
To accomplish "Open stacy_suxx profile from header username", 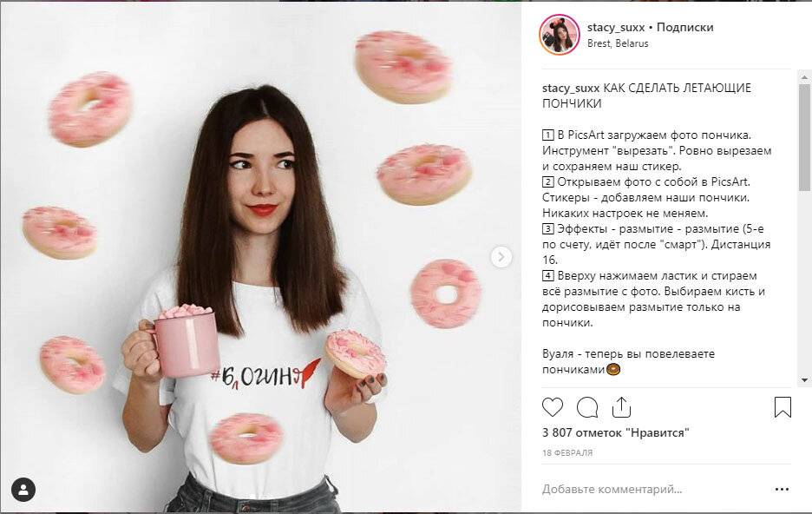I will click(x=616, y=28).
